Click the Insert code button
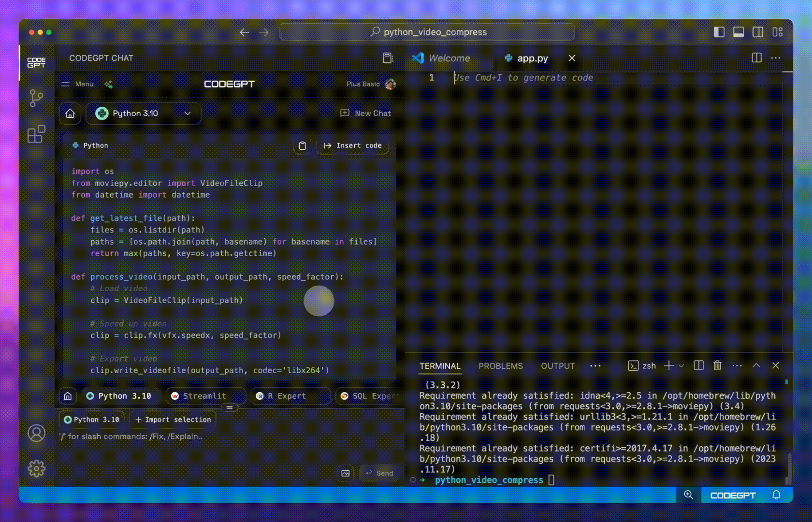812x522 pixels. (x=352, y=145)
